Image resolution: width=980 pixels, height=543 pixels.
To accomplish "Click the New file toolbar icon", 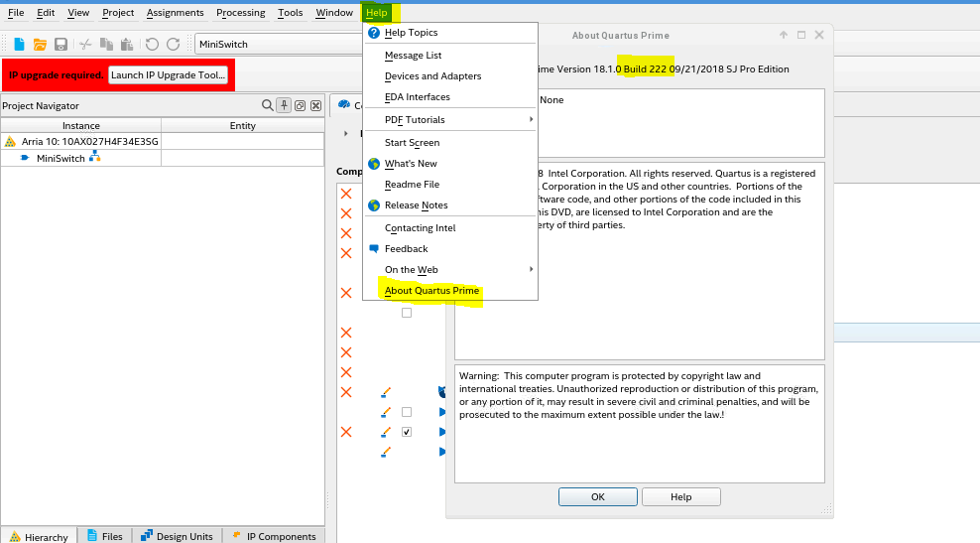I will pyautogui.click(x=20, y=44).
